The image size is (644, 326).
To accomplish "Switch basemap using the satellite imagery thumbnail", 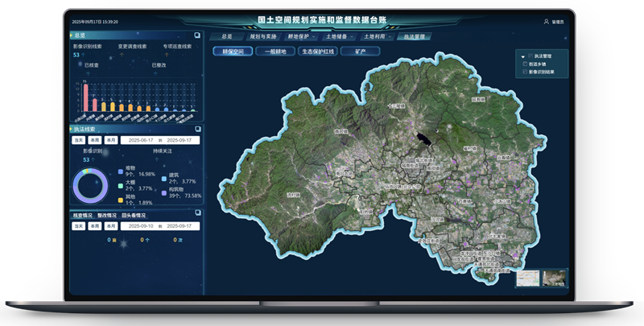I will (x=555, y=278).
